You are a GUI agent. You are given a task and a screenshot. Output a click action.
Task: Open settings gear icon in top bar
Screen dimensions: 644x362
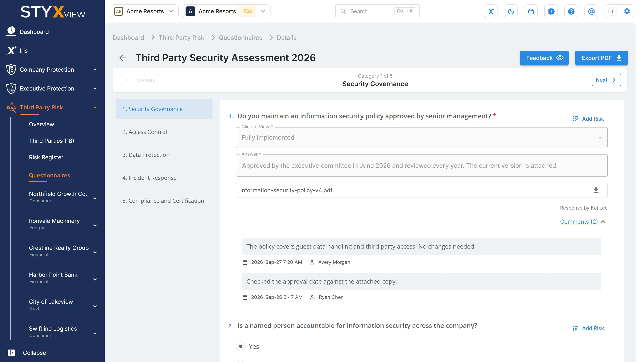627,11
